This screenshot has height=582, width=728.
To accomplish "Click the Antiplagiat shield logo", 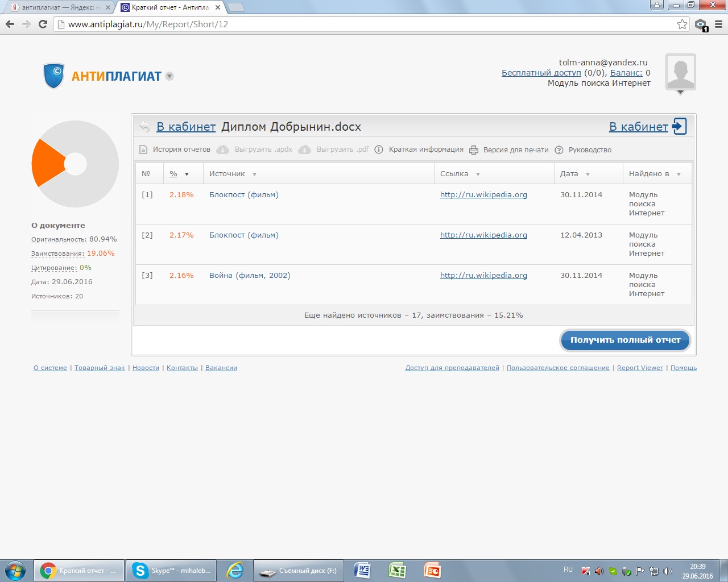I will tap(54, 76).
